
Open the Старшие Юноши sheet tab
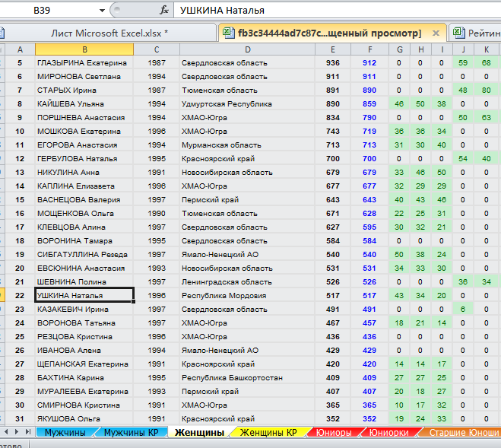[463, 432]
